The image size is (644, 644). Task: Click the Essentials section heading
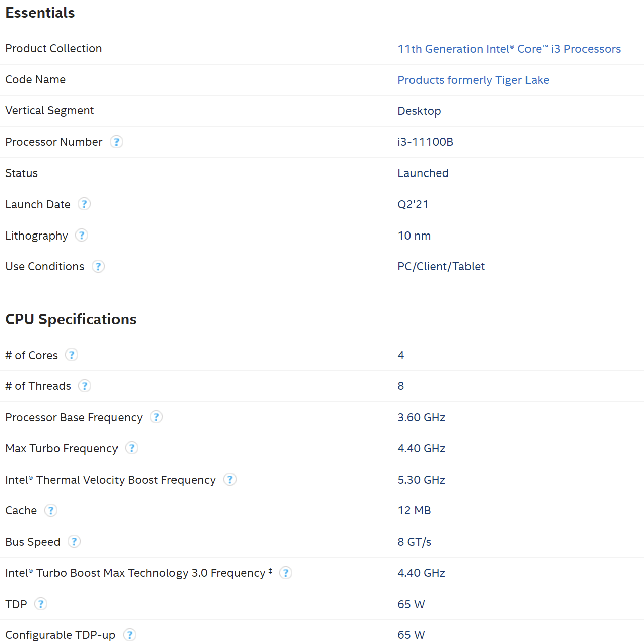pyautogui.click(x=40, y=13)
